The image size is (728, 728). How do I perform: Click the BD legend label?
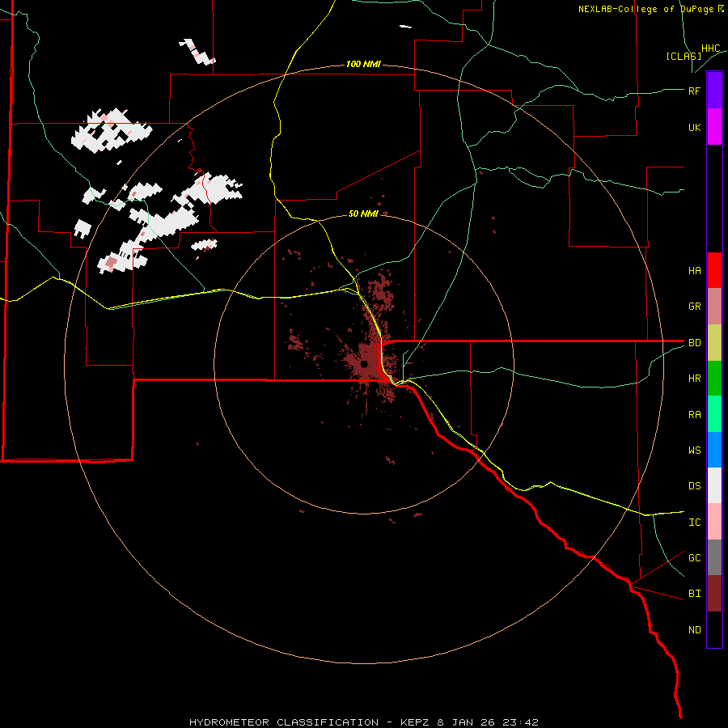pyautogui.click(x=694, y=343)
